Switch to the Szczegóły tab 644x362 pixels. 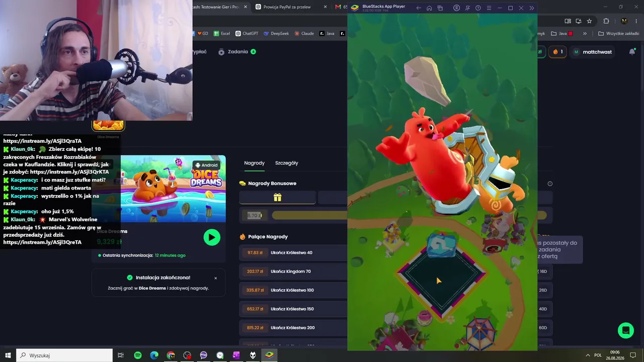[286, 163]
